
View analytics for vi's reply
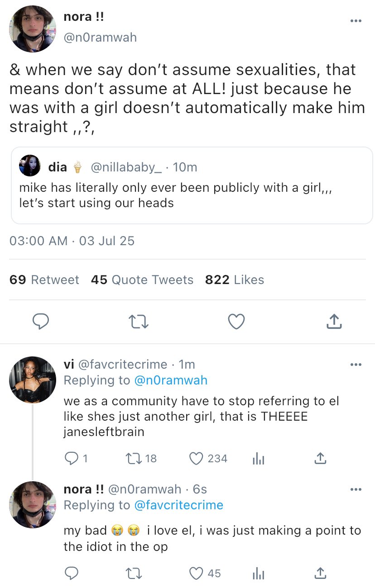258,459
